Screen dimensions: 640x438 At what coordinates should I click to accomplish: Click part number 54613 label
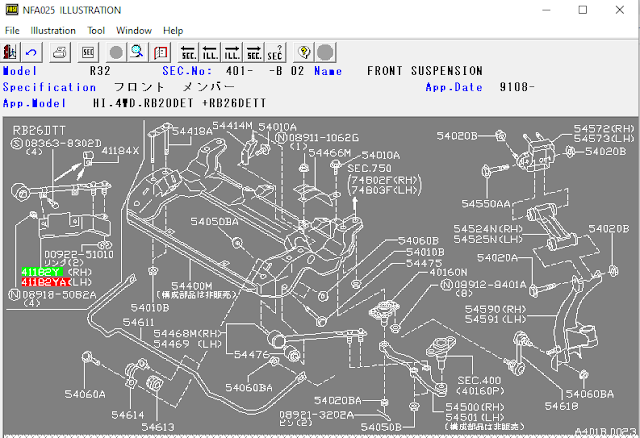[158, 427]
